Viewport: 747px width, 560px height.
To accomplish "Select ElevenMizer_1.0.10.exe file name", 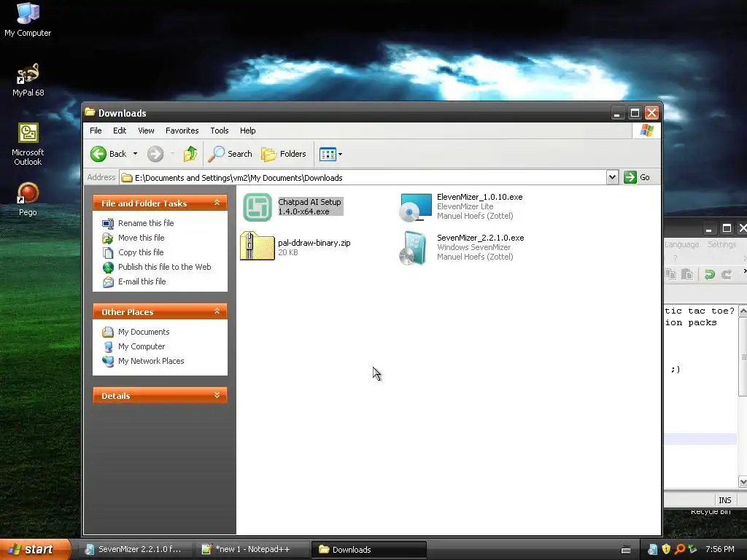I will (480, 197).
